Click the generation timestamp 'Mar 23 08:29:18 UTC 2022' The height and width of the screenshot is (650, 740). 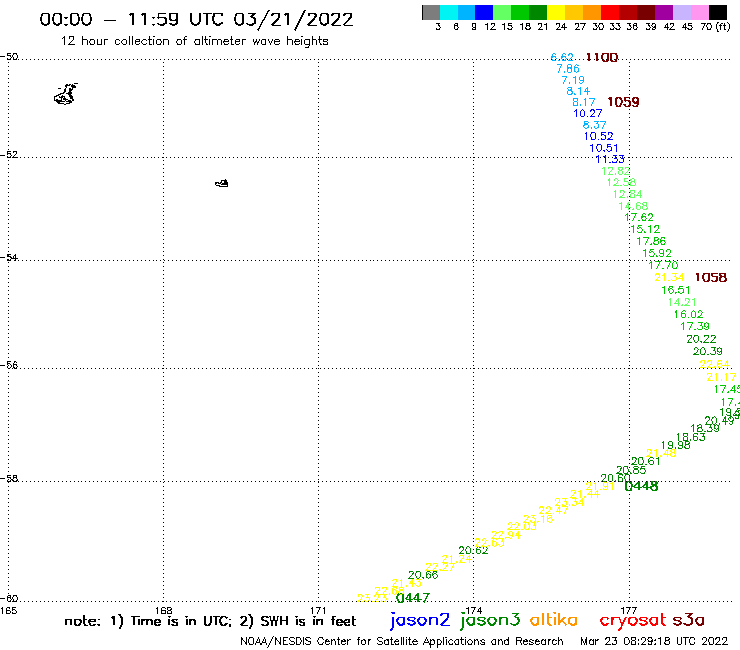point(654,641)
